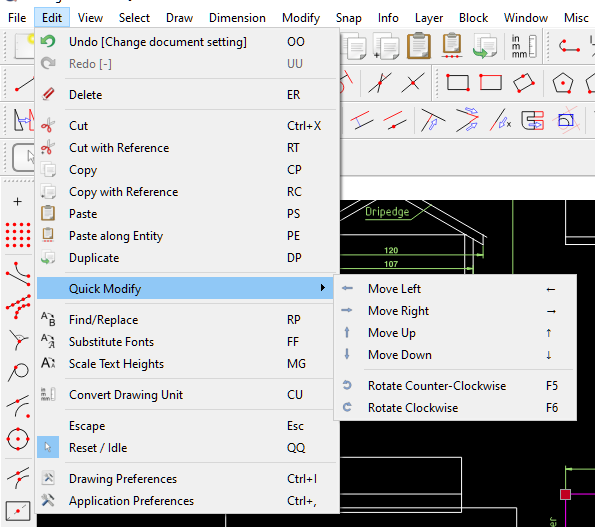
Task: Select the rotated rectangle tool
Action: point(524,83)
